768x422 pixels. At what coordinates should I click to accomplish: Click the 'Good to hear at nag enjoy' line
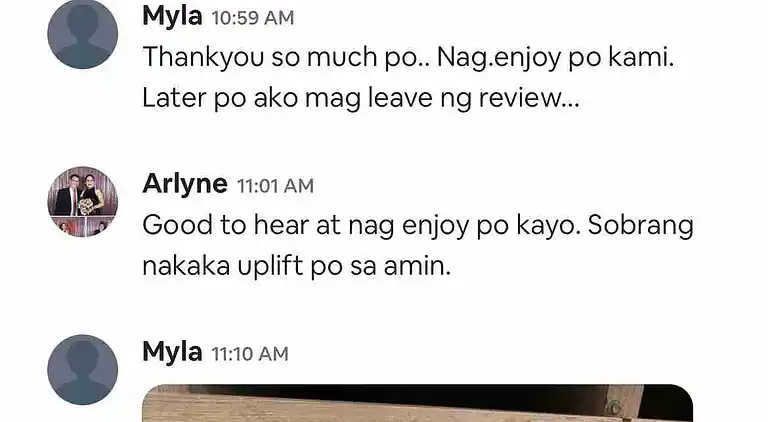pyautogui.click(x=418, y=226)
